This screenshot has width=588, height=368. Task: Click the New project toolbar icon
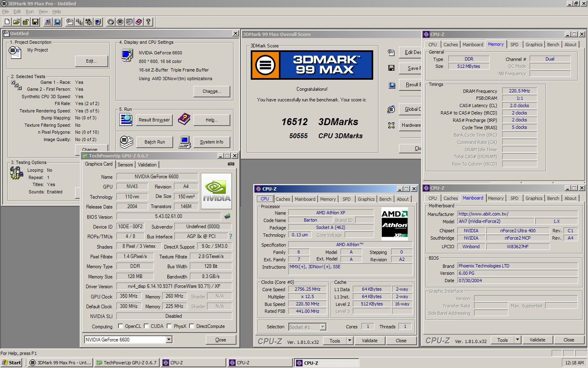point(7,22)
